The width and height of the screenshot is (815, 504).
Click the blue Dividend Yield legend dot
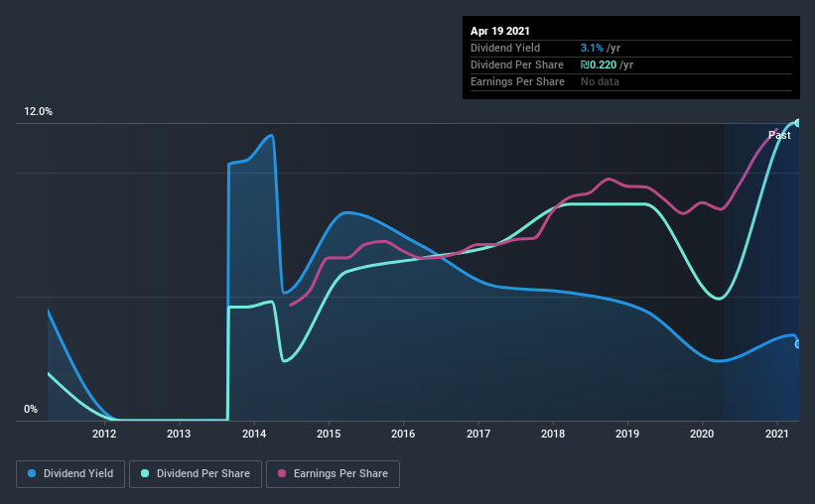[x=32, y=473]
